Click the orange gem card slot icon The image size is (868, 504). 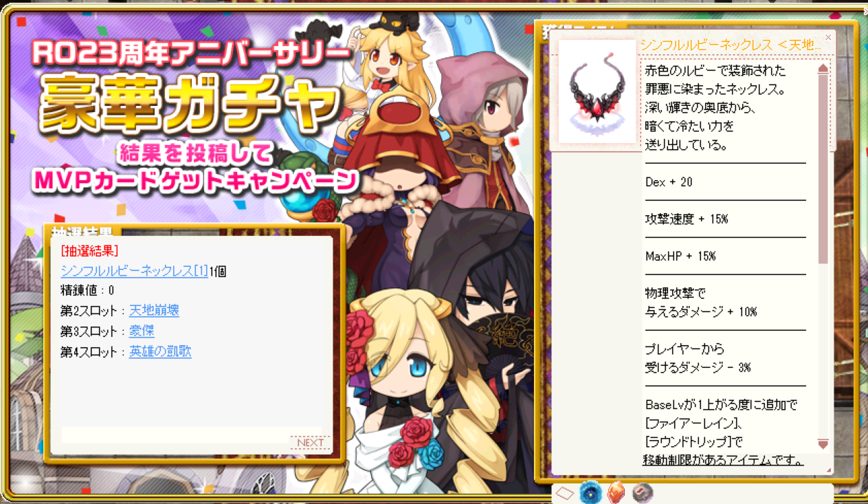pos(616,492)
